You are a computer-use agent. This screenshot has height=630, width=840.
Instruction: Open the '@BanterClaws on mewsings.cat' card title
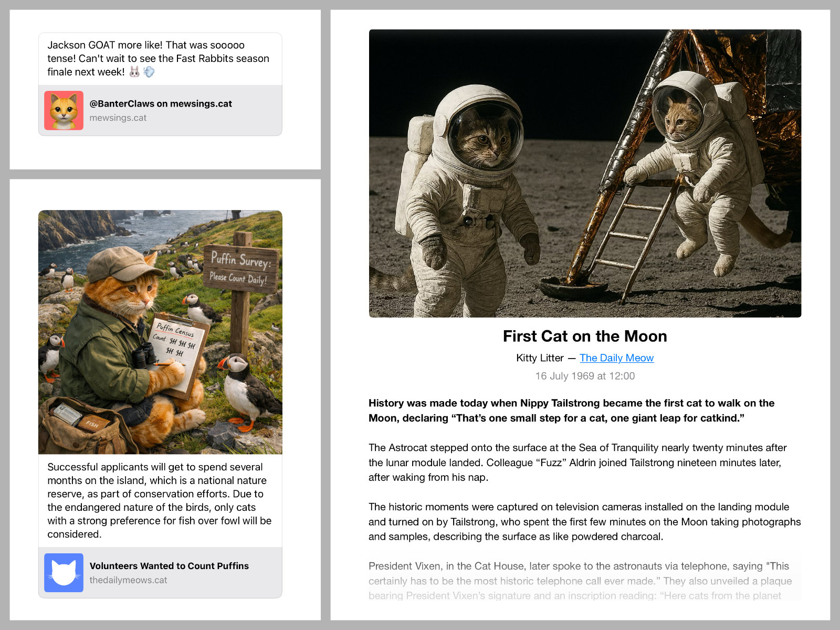pos(161,104)
